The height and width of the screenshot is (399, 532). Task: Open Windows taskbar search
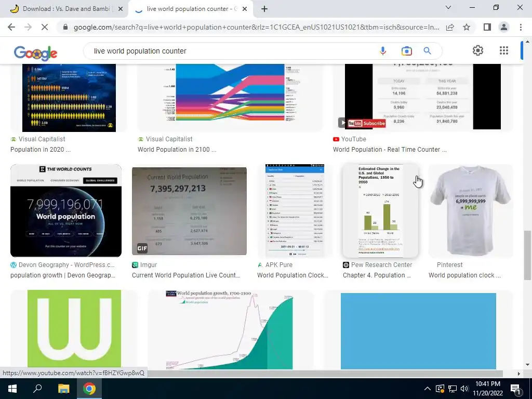point(37,389)
